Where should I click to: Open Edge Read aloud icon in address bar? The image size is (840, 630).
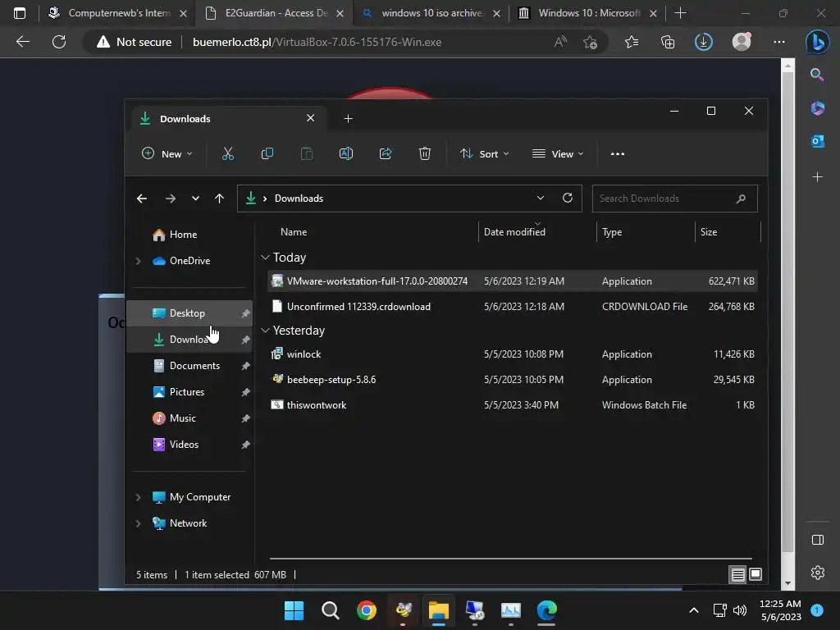coord(560,42)
